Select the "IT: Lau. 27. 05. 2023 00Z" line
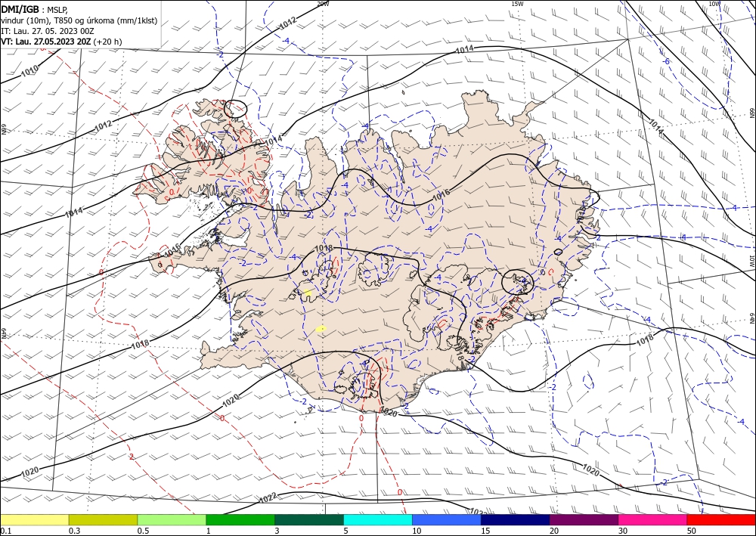 (47, 31)
